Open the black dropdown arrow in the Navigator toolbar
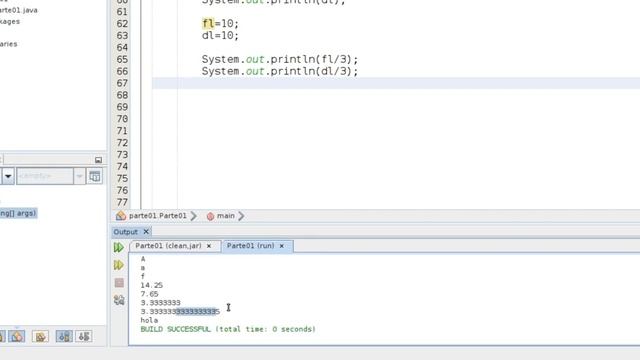The image size is (640, 360). 8,176
